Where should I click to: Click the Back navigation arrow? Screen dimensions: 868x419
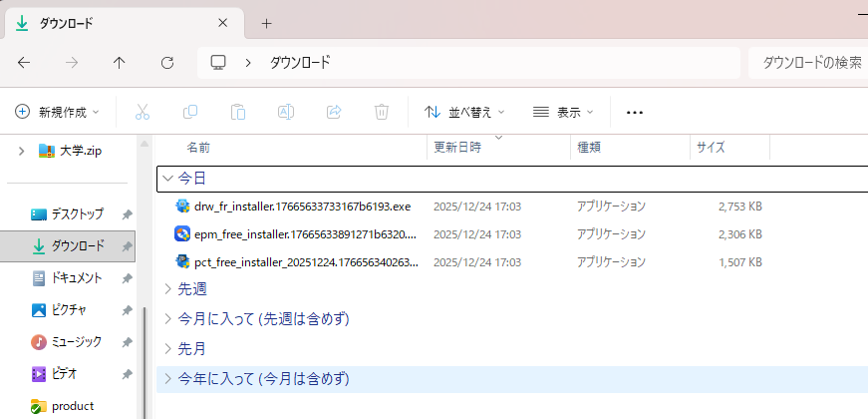click(x=24, y=63)
